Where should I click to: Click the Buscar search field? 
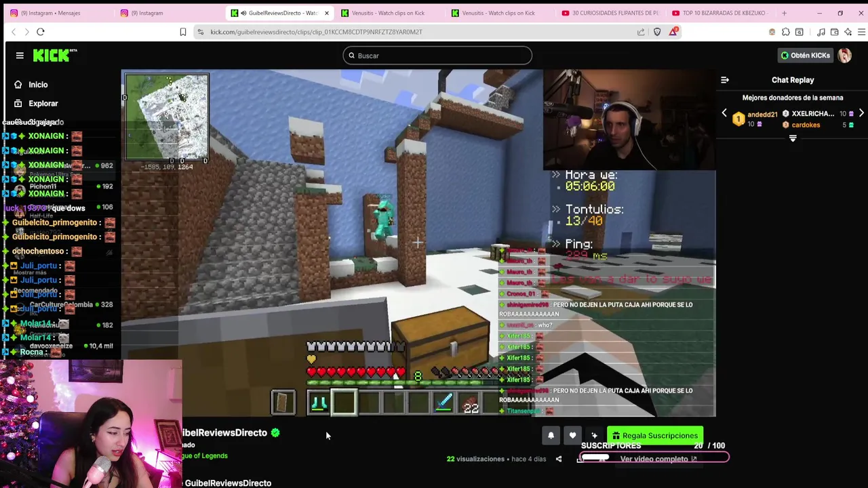click(x=437, y=56)
